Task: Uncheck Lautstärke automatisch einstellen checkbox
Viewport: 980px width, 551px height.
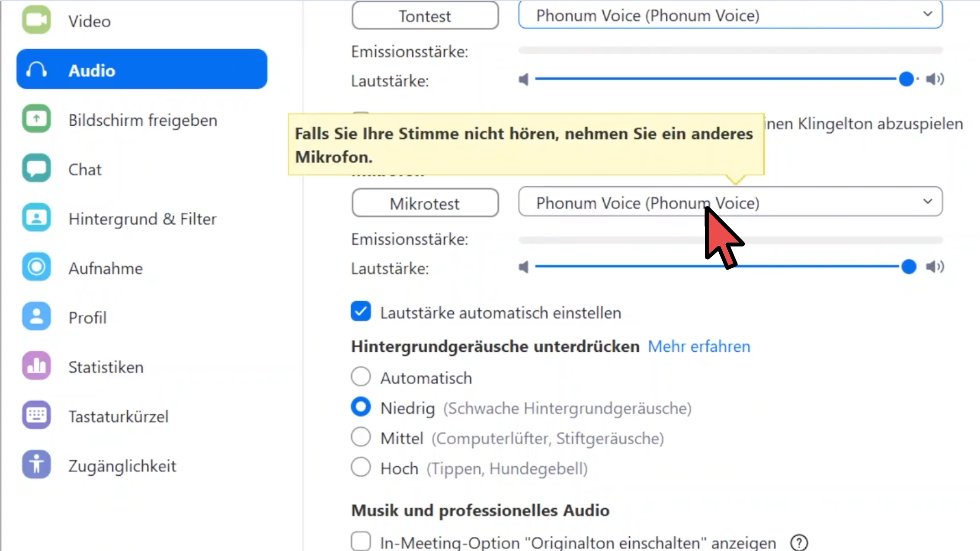Action: (x=361, y=312)
